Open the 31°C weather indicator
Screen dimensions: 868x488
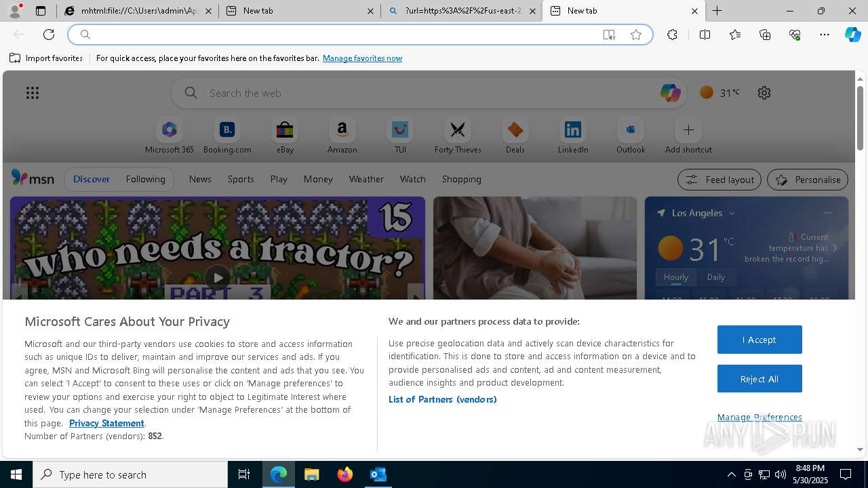[x=720, y=93]
